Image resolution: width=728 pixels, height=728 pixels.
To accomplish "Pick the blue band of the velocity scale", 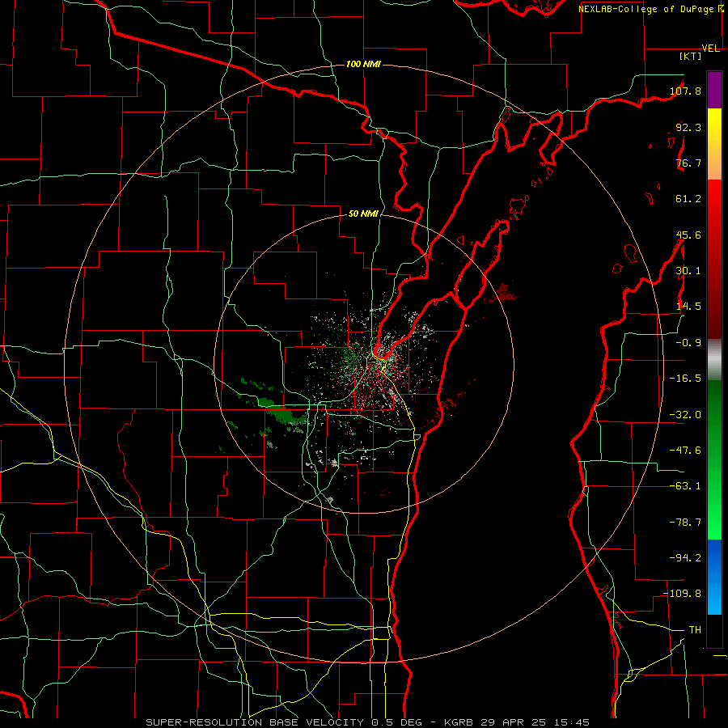I will point(714,577).
